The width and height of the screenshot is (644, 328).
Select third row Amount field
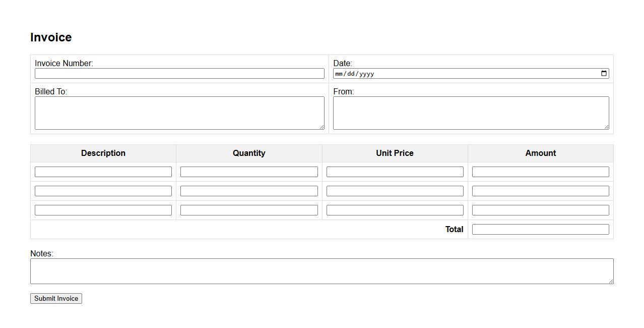pyautogui.click(x=540, y=210)
